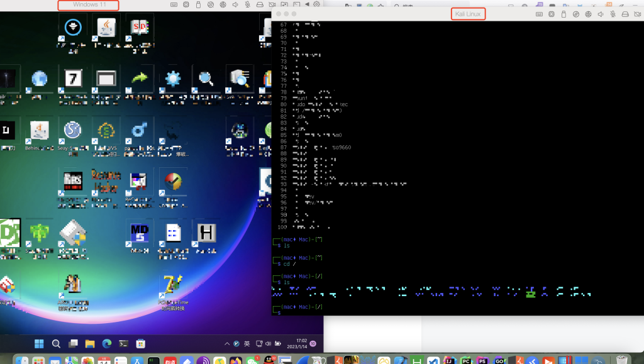Open Windows taskbar Search
Screen dimensions: 644x364
[56, 344]
